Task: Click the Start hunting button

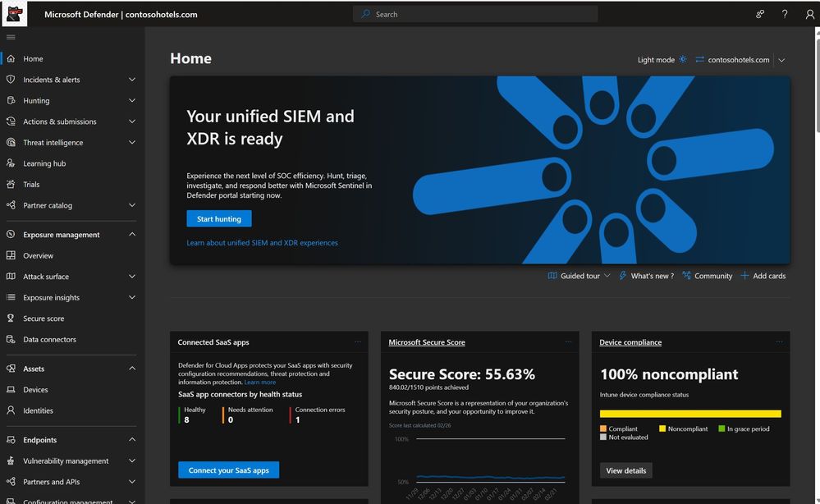Action: [218, 218]
